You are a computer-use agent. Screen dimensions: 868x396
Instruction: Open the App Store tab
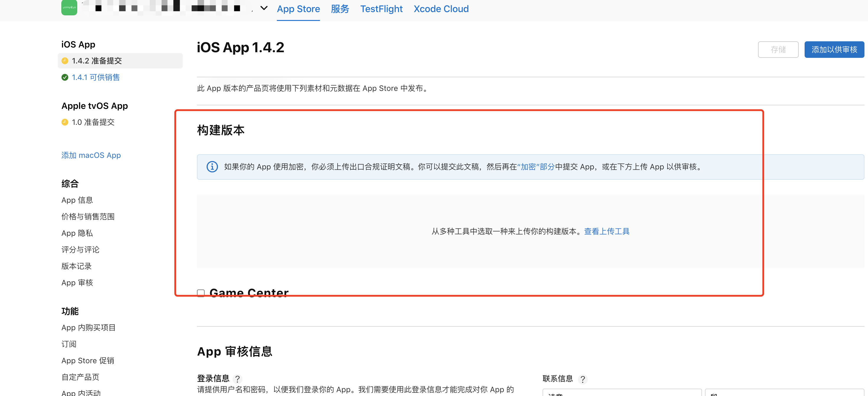pos(298,9)
